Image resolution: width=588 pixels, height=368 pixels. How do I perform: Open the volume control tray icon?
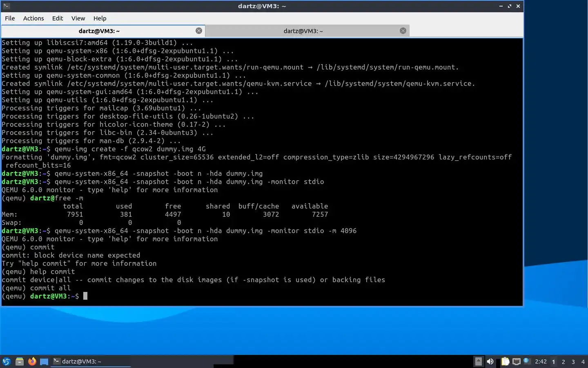tap(490, 361)
